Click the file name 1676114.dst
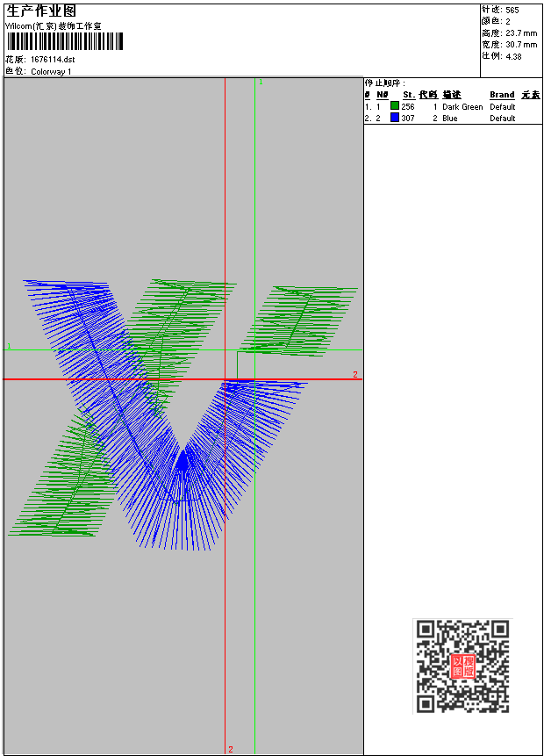This screenshot has height=756, width=544. [53, 60]
